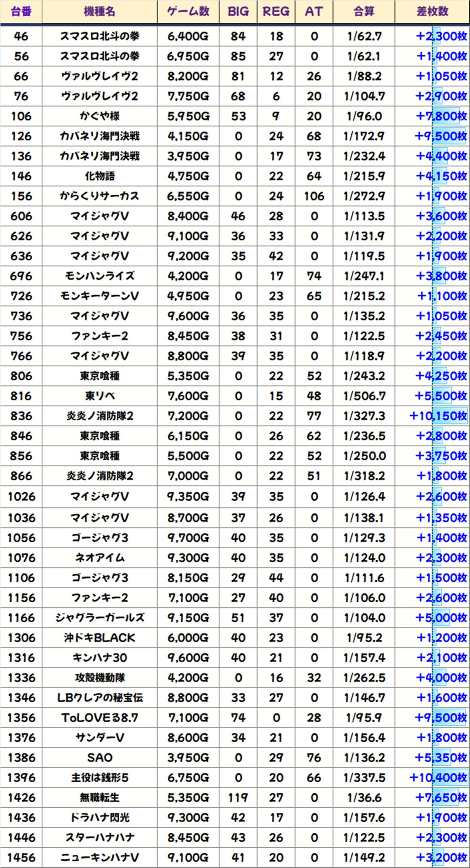Select the ToLOVEる8.7 machine name
The height and width of the screenshot is (868, 470).
[99, 718]
